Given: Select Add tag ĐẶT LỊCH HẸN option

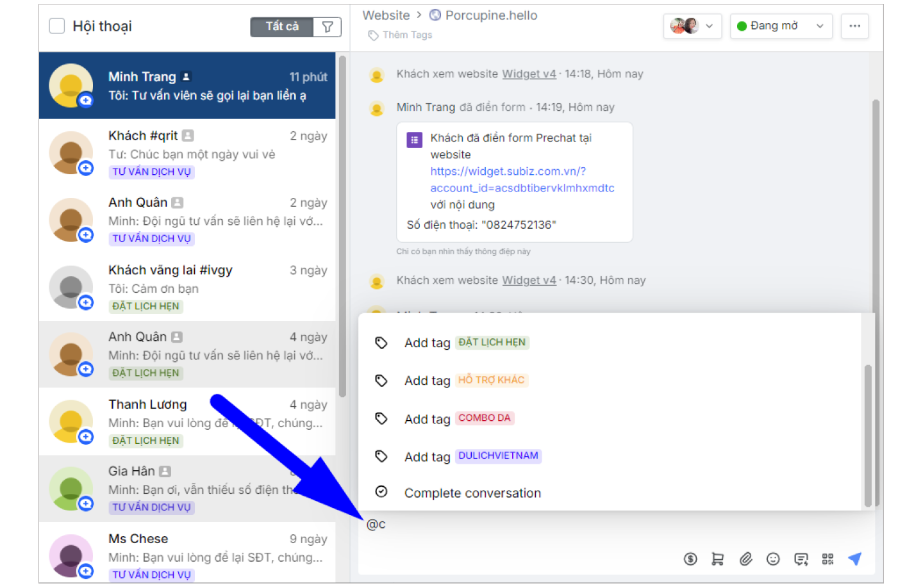Looking at the screenshot, I should pyautogui.click(x=466, y=343).
